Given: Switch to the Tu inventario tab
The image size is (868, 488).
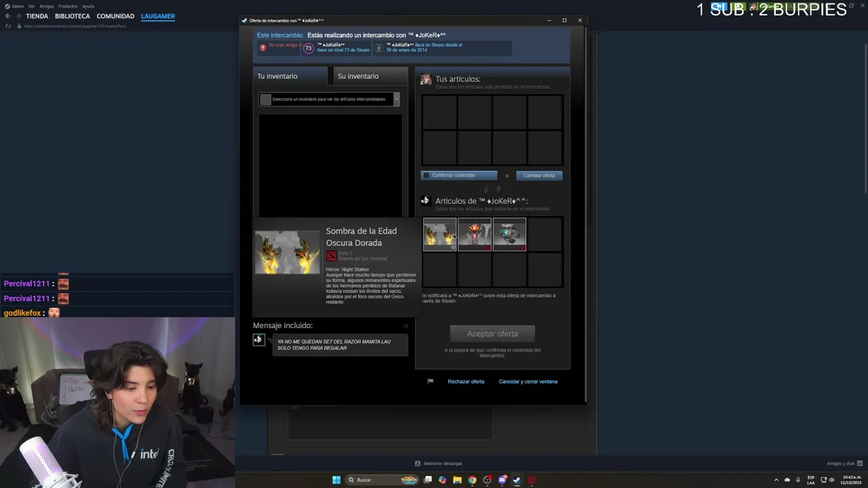Looking at the screenshot, I should (x=290, y=76).
